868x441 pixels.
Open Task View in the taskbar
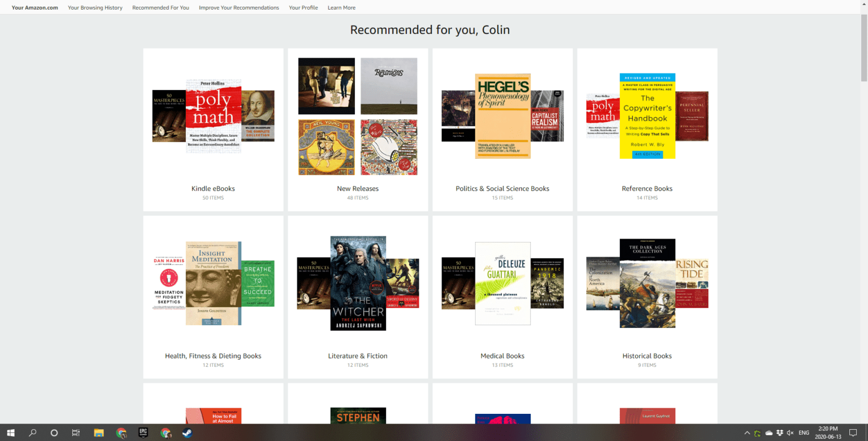[x=76, y=433]
